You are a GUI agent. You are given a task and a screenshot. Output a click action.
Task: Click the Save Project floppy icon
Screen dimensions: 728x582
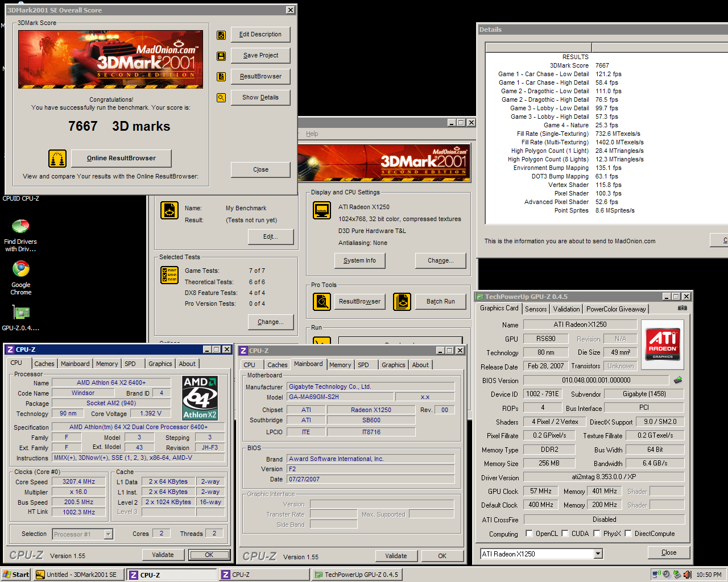coord(221,56)
